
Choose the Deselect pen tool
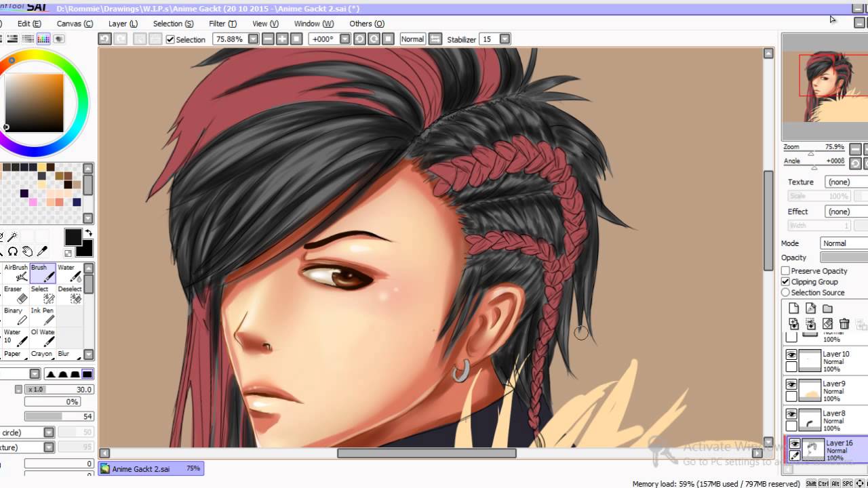click(69, 295)
